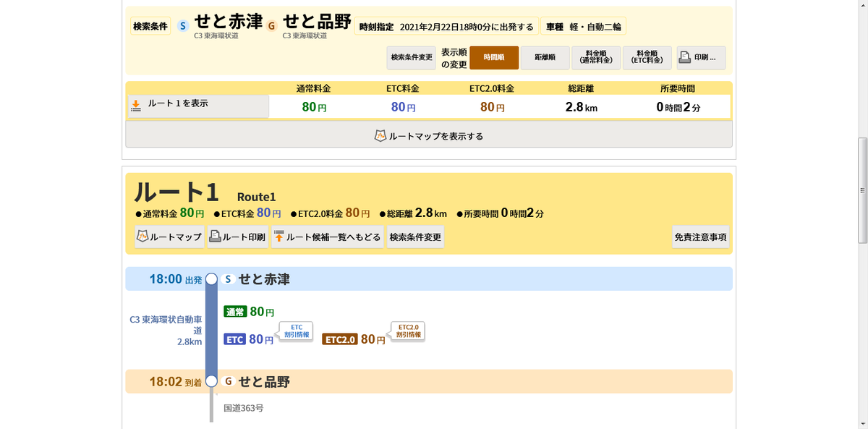Screen dimensions: 868x429
Task: Click 時刻指定 departure time label
Action: pyautogui.click(x=446, y=27)
